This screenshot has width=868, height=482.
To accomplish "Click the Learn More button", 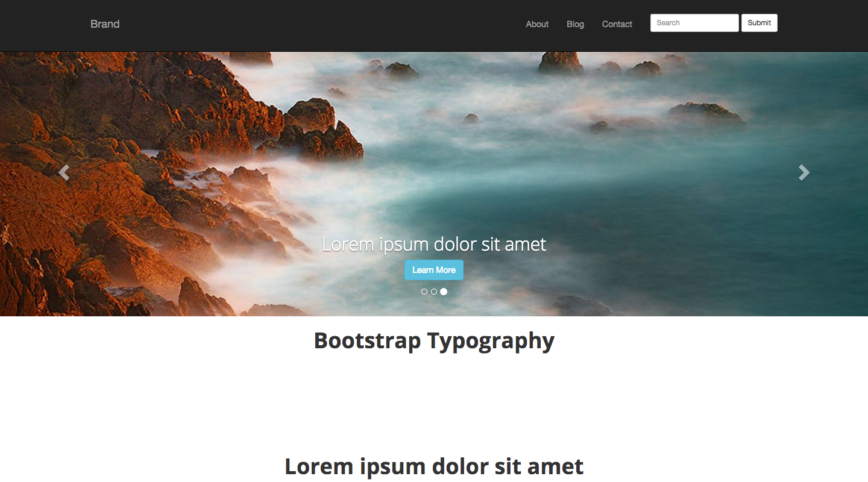I will 434,270.
